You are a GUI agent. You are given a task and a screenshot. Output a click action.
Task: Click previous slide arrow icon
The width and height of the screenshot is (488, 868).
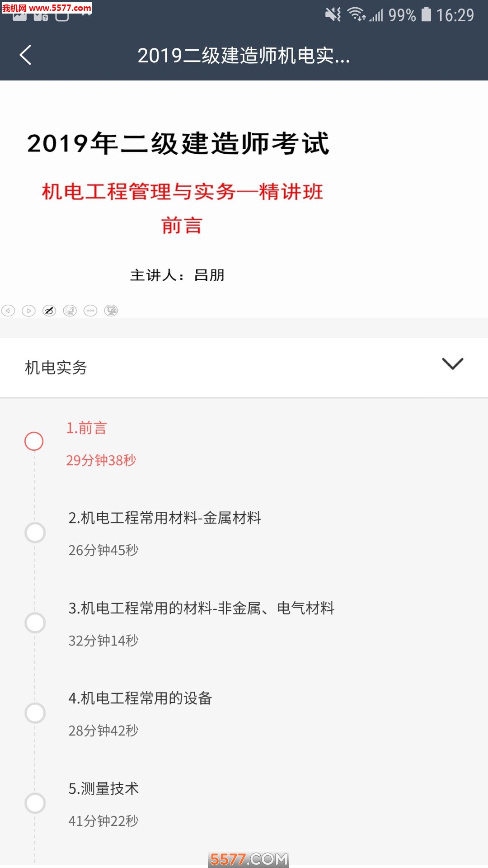8,311
